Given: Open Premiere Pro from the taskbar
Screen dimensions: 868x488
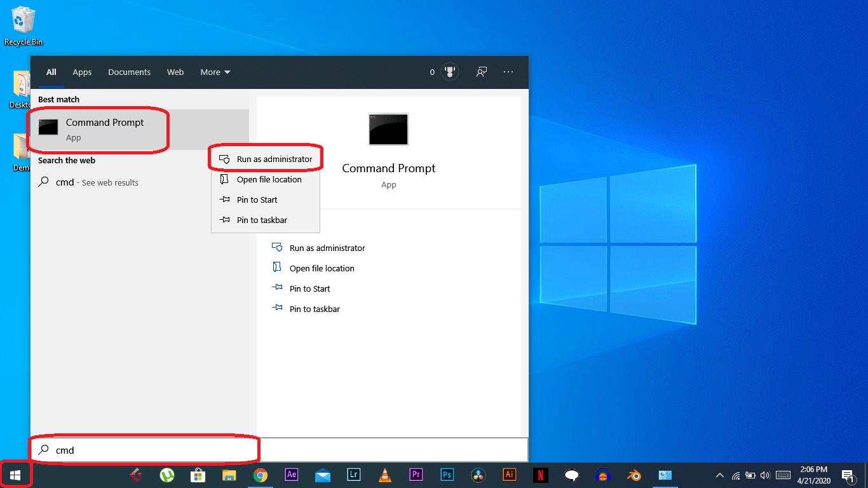Looking at the screenshot, I should point(416,475).
